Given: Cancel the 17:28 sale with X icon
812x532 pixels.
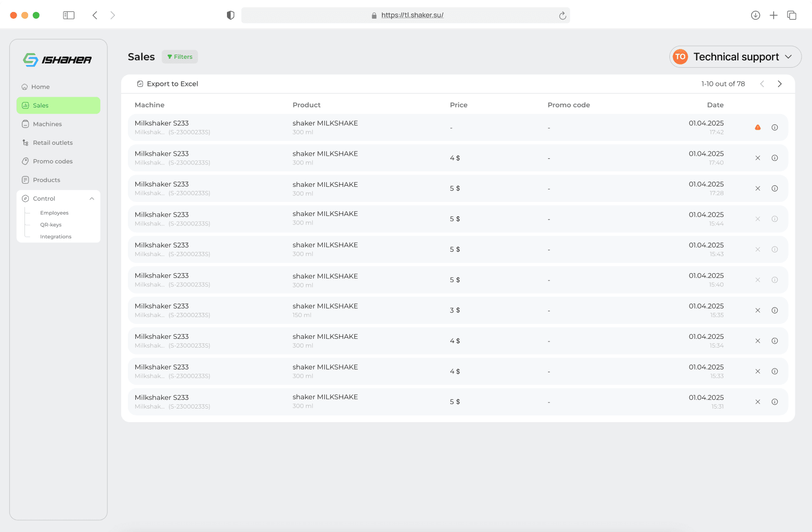Looking at the screenshot, I should point(758,188).
